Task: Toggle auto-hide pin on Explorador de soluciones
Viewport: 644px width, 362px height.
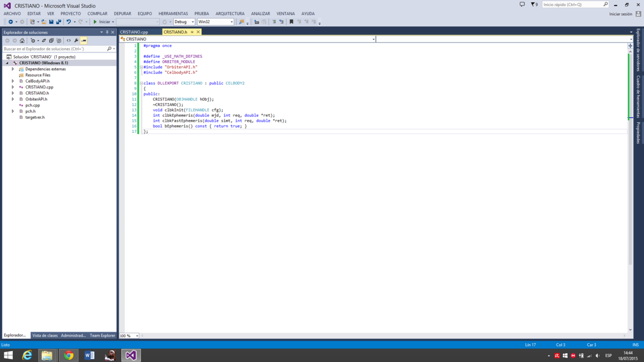Action: (107, 32)
